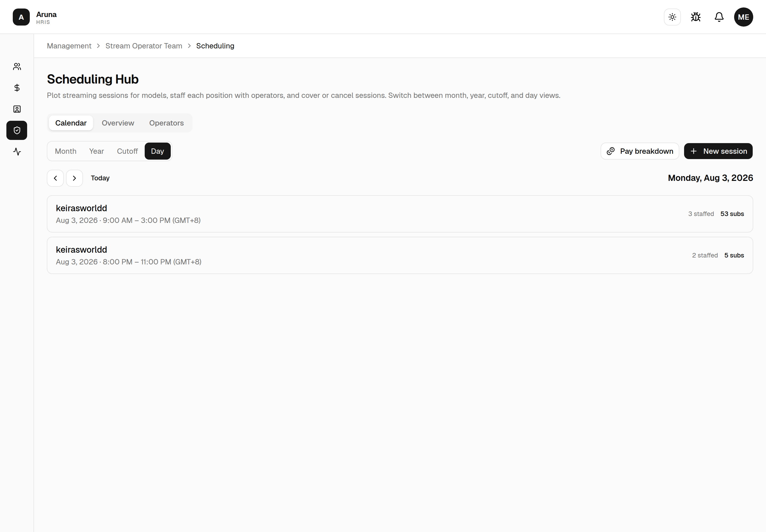The width and height of the screenshot is (766, 532).
Task: Create a New session
Action: click(x=718, y=151)
